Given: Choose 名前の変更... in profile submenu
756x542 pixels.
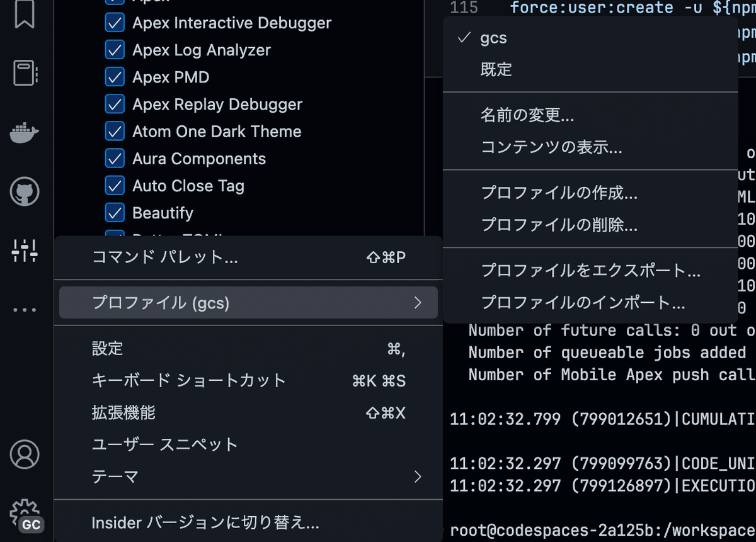Looking at the screenshot, I should (x=590, y=115).
